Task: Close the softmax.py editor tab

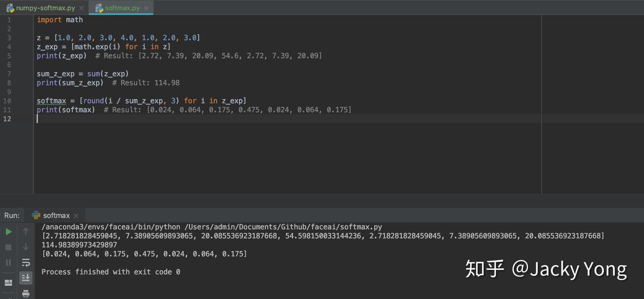Action: pos(146,8)
